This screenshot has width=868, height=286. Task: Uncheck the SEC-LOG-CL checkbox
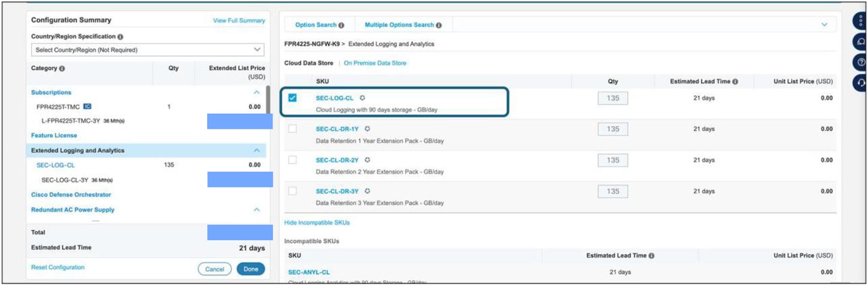[292, 98]
